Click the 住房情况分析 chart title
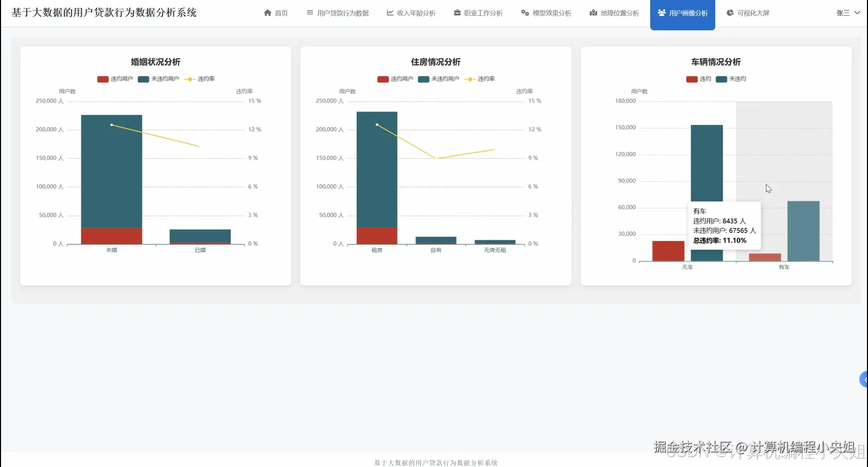The height and width of the screenshot is (467, 868). 436,62
